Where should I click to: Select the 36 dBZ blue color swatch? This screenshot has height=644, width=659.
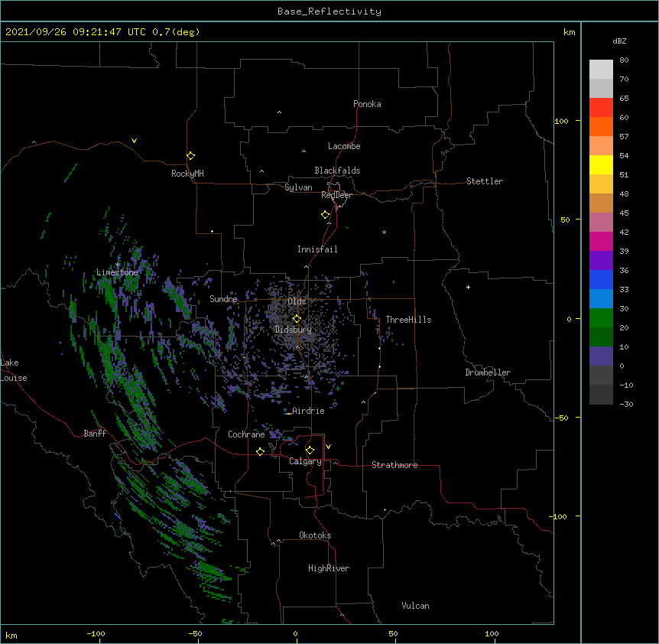pos(601,279)
